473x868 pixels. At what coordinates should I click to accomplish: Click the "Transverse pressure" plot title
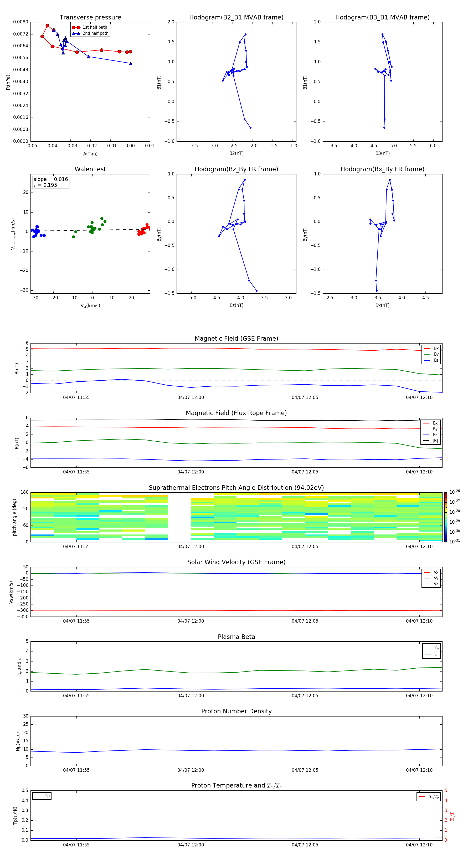click(x=90, y=17)
